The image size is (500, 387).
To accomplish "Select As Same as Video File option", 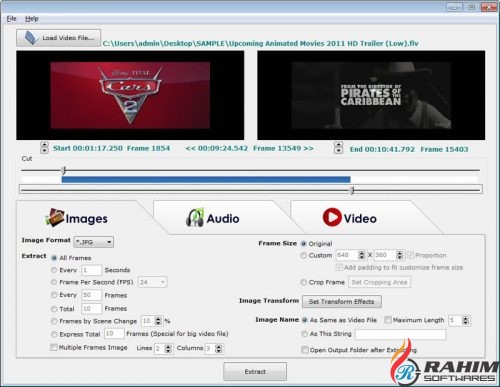I will (304, 320).
